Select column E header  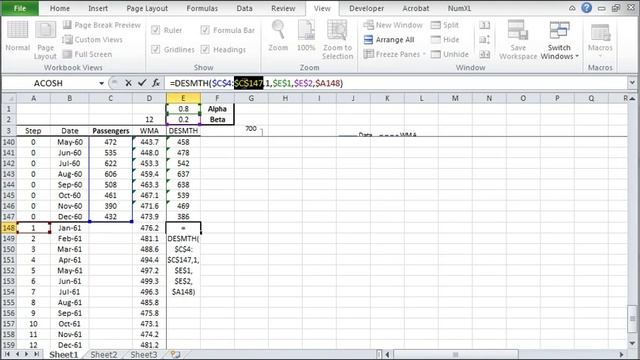point(183,98)
